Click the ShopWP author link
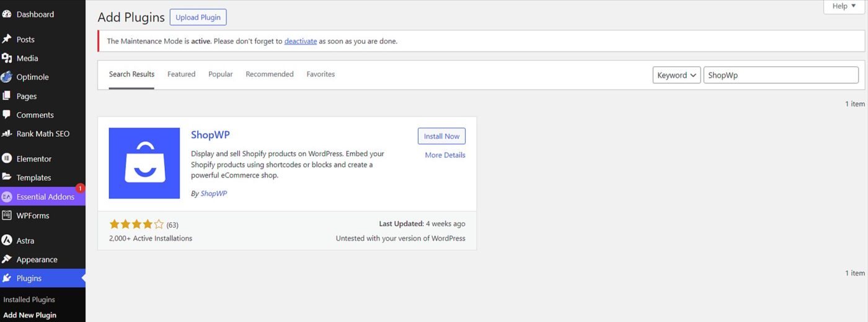Viewport: 868px width, 322px height. [x=214, y=194]
